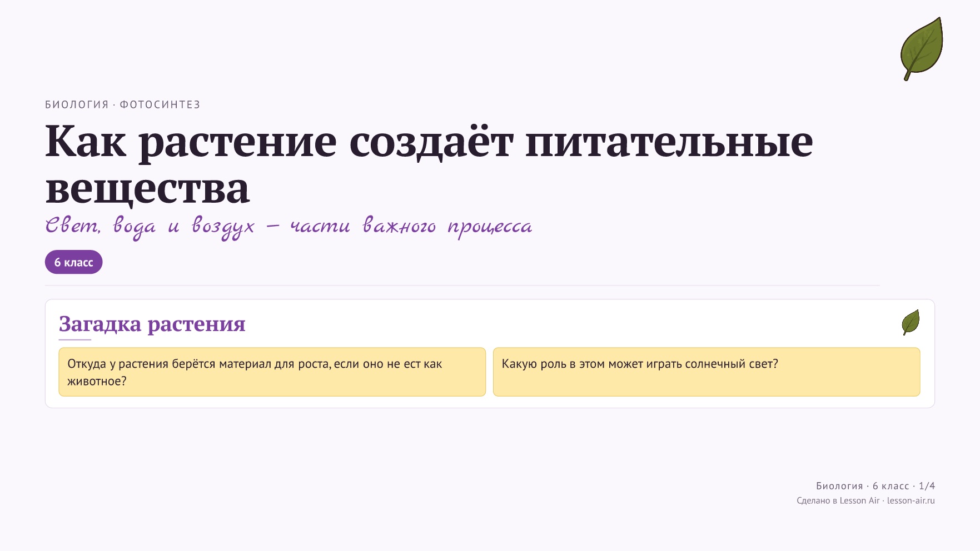The image size is (980, 551).
Task: Select the question card «Откуда у растения берётся материал для роста»
Action: [x=272, y=372]
